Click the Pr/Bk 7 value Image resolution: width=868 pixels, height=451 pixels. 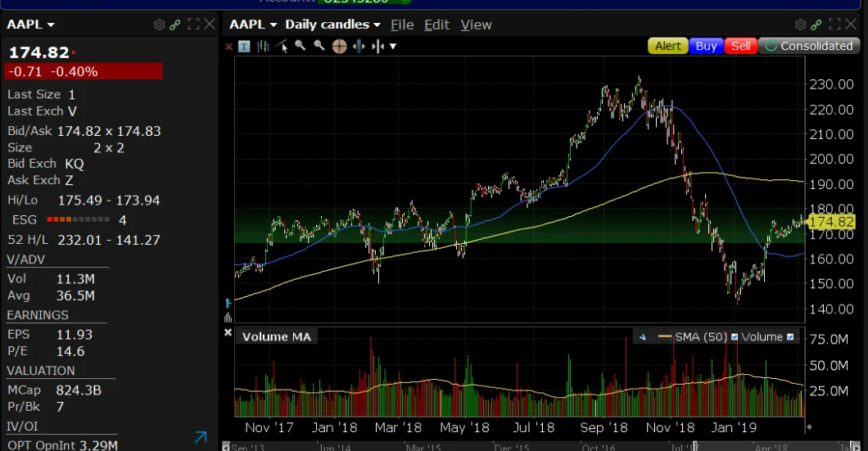point(60,408)
